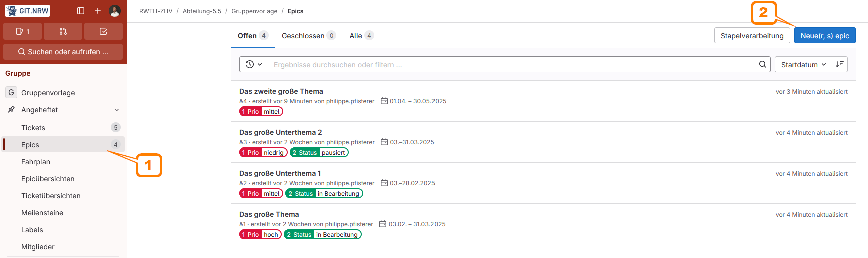Open recent searches history dropdown

(254, 64)
